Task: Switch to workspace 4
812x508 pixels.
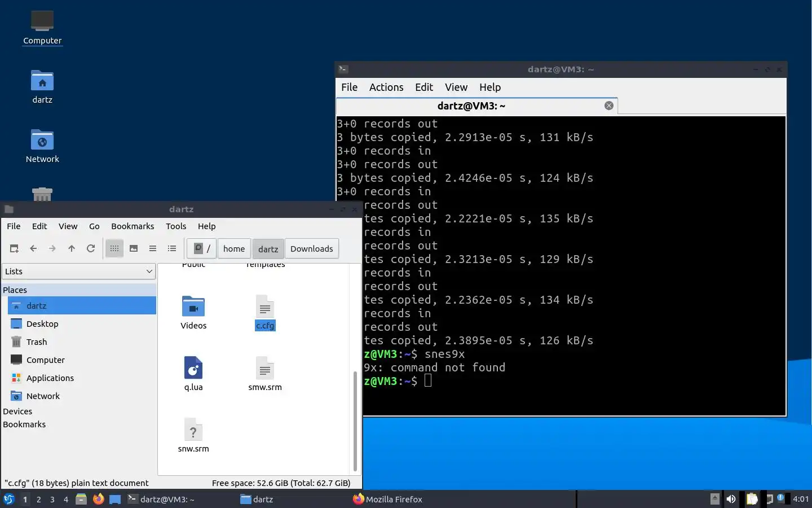Action: [x=66, y=500]
